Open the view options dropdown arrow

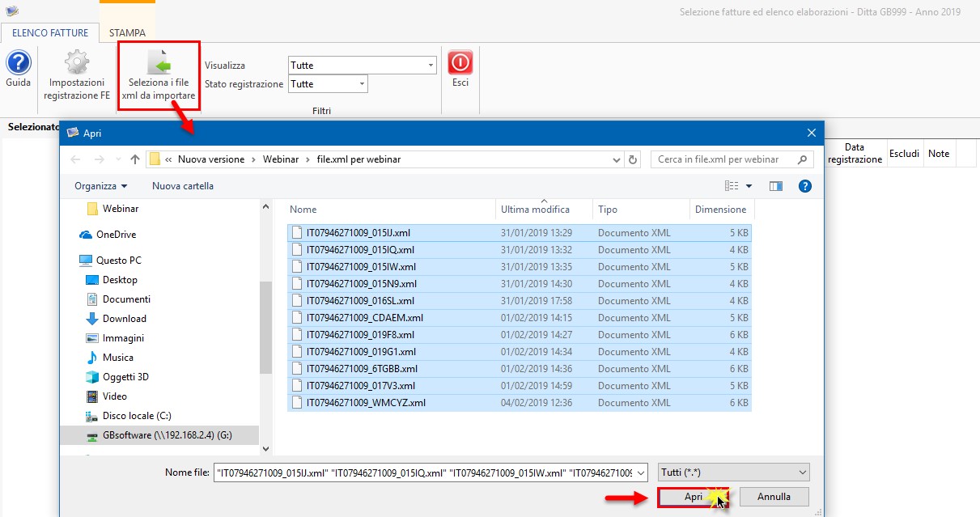coord(749,186)
